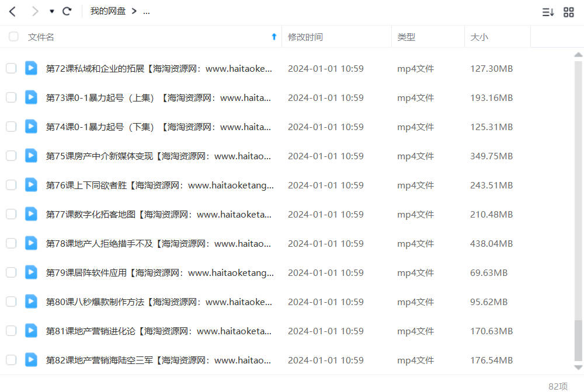Click the vertical scrollbar thumb
Viewport: 584px width, 392px height.
(x=578, y=340)
